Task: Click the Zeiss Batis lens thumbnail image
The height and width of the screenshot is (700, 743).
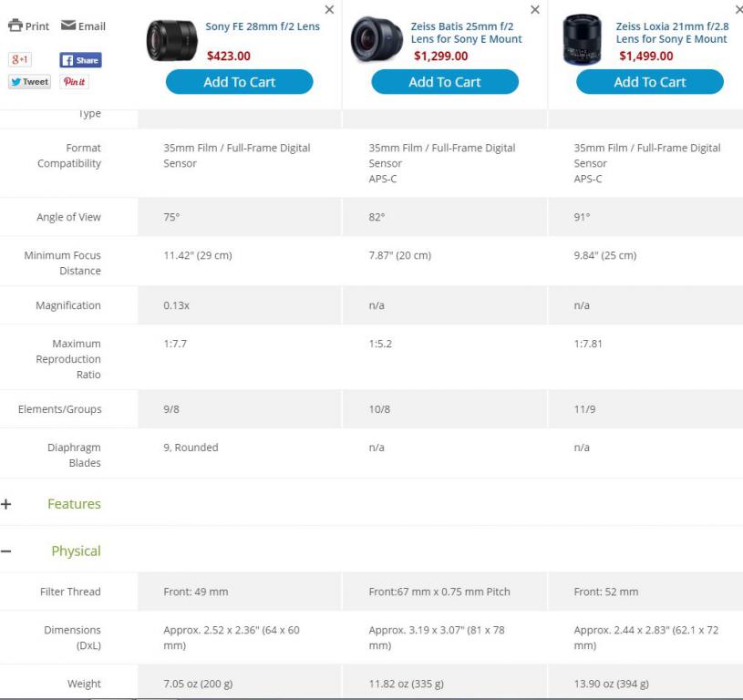Action: pos(377,39)
